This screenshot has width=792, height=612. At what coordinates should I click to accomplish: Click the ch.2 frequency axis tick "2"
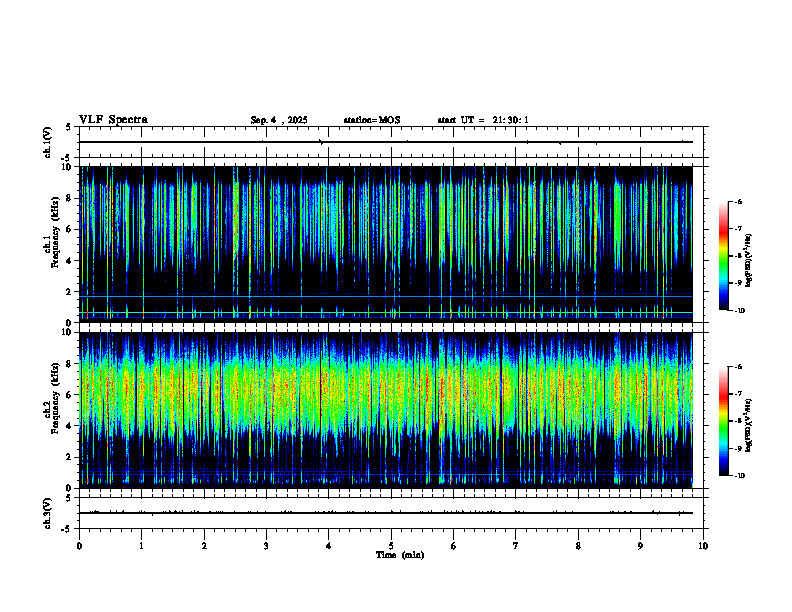(71, 457)
